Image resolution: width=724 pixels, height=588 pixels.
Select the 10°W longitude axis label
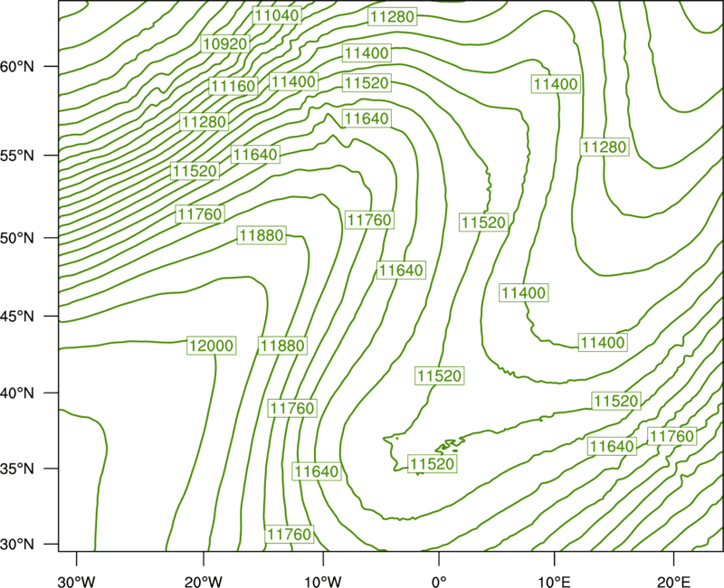tap(323, 581)
